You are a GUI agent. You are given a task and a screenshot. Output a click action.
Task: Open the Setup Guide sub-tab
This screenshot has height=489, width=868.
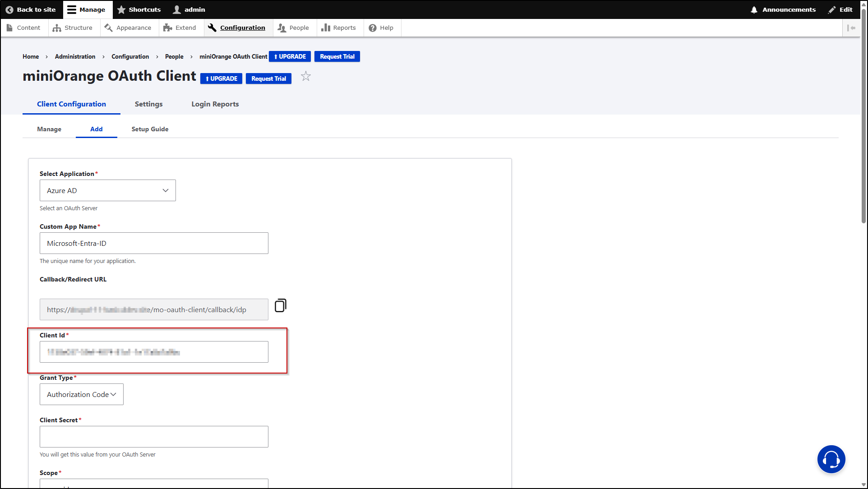click(x=149, y=129)
